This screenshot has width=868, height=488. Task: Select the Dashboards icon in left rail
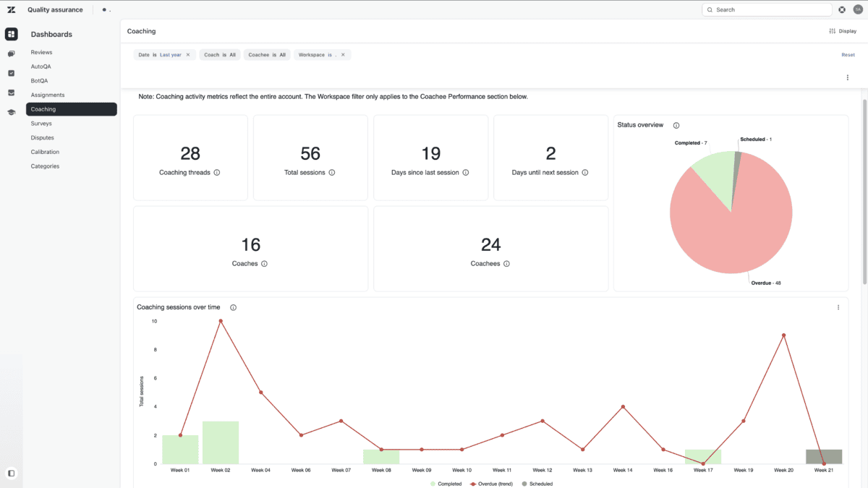coord(11,34)
